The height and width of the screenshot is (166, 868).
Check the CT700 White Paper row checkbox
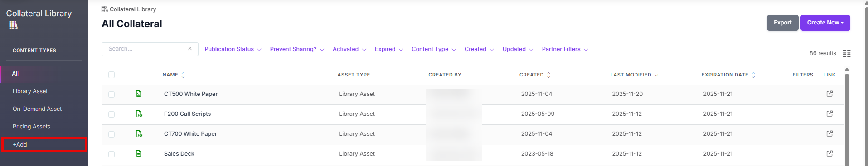point(112,134)
